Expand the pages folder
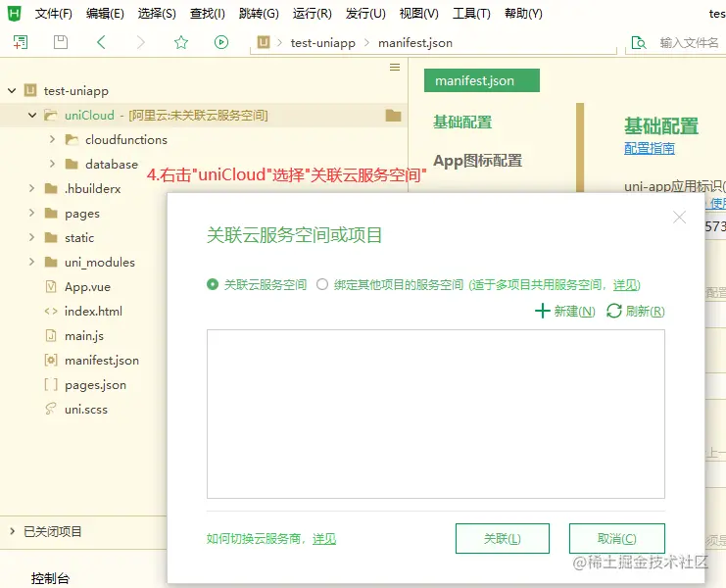The height and width of the screenshot is (588, 726). [x=32, y=213]
